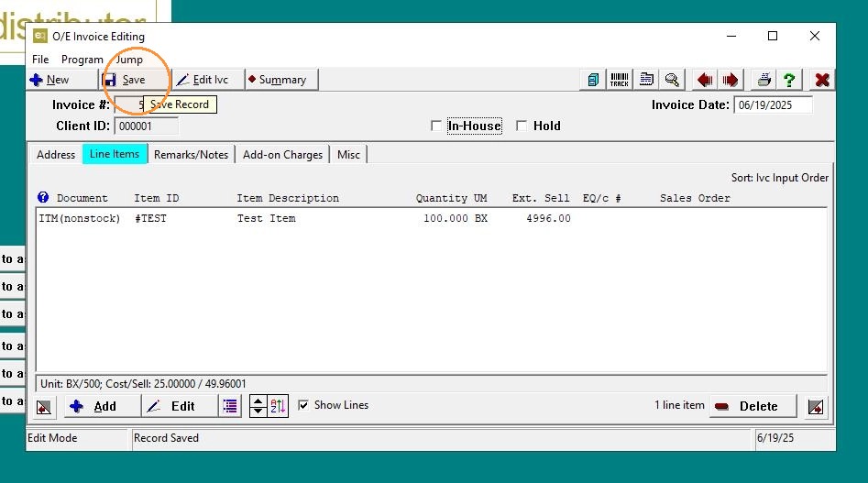Open the document folder toolbar icon
The width and height of the screenshot is (868, 483).
[645, 80]
